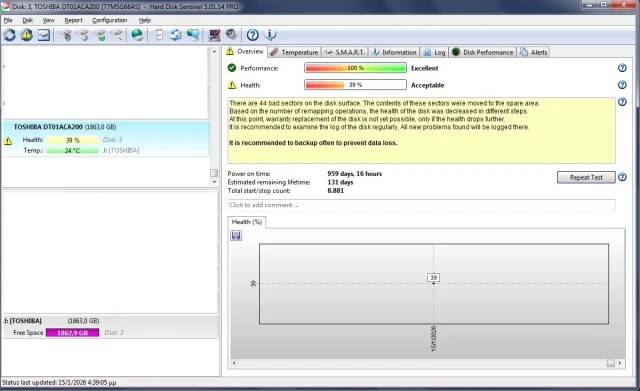Screen dimensions: 640x391
Task: Click the disk with stethoscope test icon
Action: coord(66,35)
